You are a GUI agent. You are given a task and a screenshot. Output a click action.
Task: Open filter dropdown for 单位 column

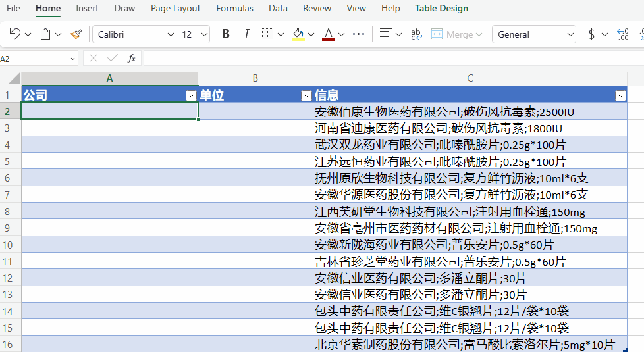(x=306, y=95)
